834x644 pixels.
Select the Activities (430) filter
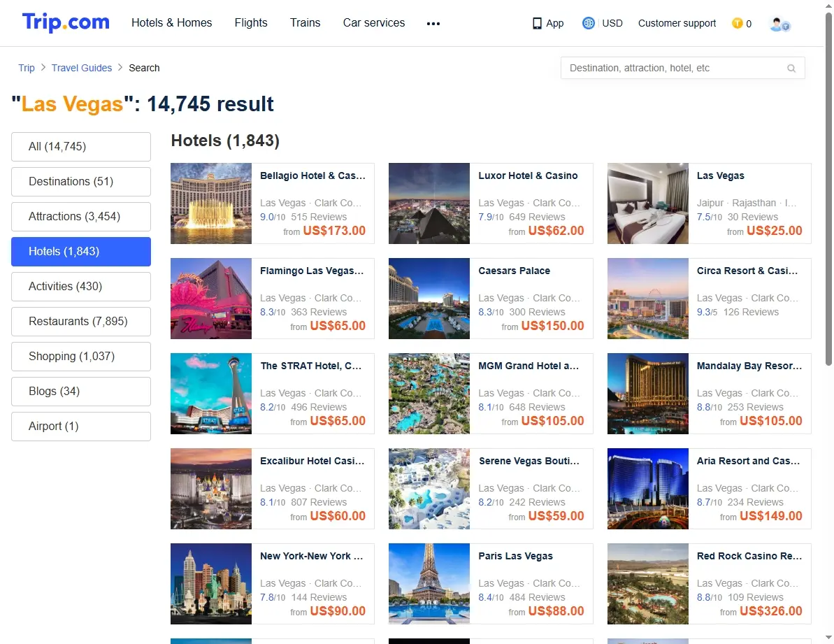coord(81,286)
